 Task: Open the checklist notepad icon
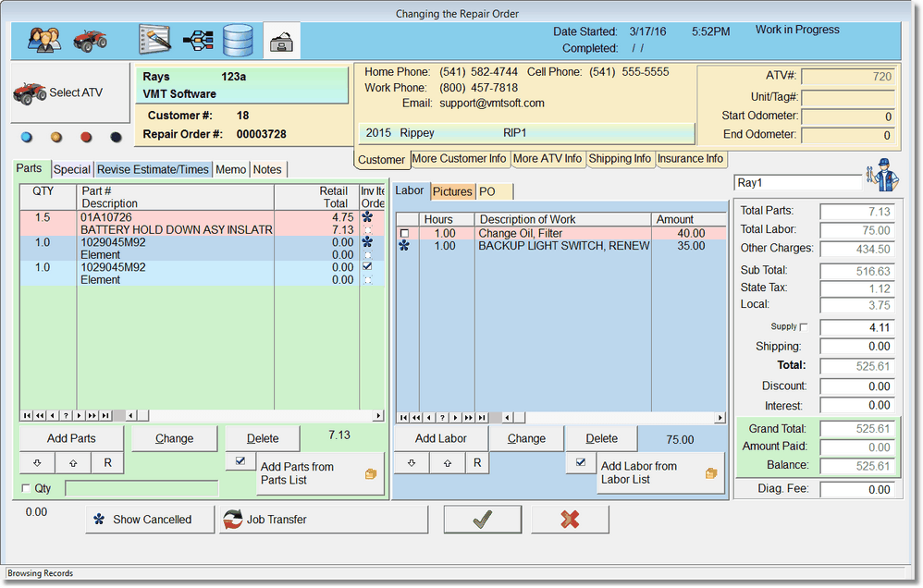(x=154, y=41)
